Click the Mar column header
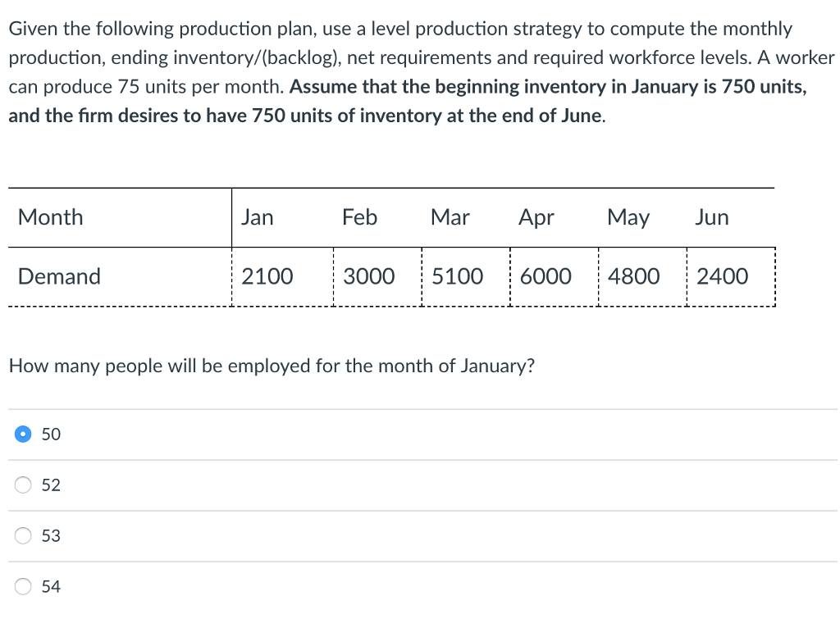 [450, 217]
